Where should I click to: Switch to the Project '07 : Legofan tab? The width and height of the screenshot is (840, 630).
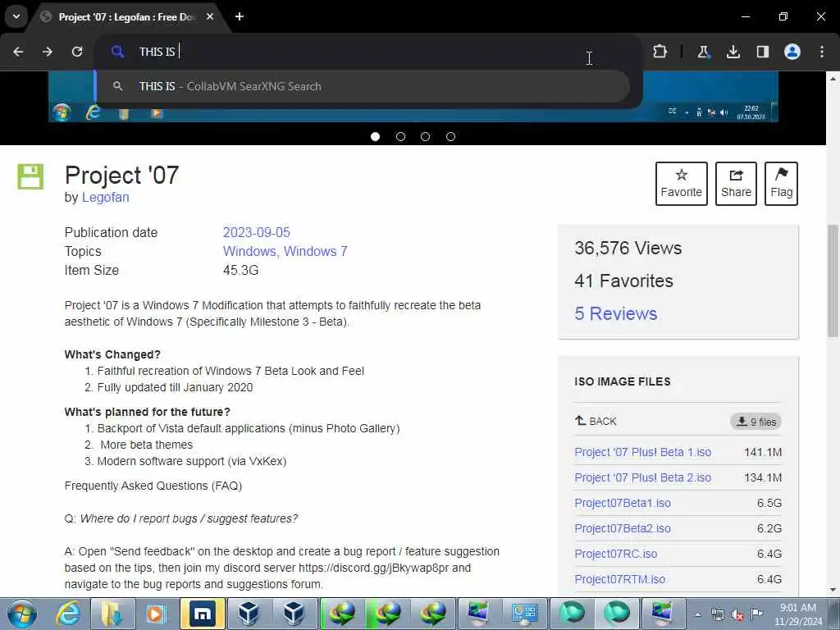point(126,17)
